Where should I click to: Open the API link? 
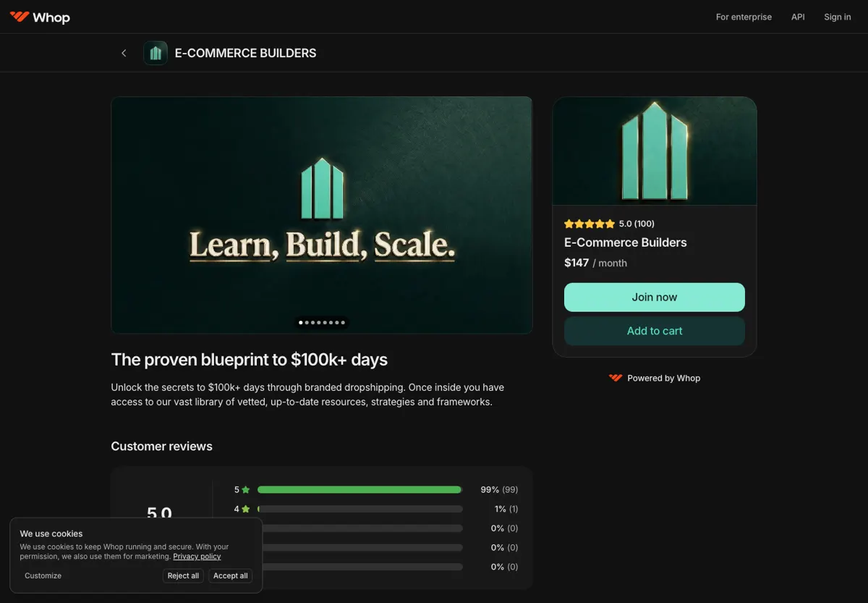pyautogui.click(x=798, y=17)
